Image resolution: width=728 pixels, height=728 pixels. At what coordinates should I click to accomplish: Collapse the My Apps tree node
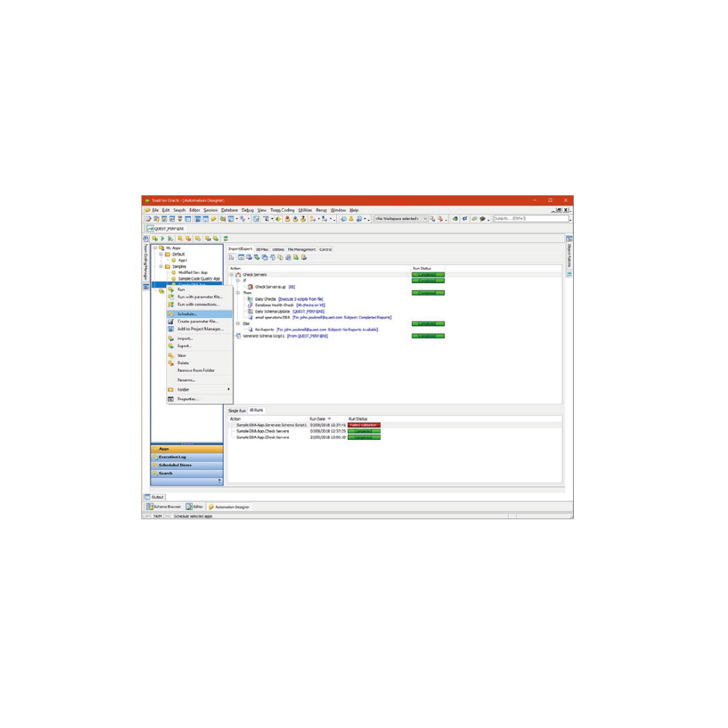point(155,248)
